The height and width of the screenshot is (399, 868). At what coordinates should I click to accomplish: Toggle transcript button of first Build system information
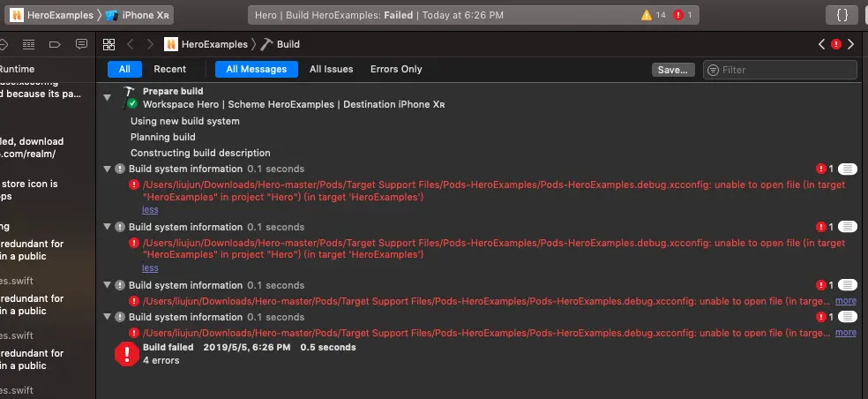pos(847,169)
